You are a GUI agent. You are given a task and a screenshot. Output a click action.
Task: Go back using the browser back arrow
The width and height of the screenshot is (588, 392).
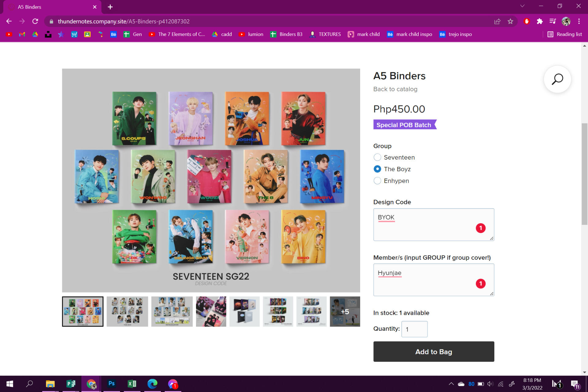click(x=9, y=21)
